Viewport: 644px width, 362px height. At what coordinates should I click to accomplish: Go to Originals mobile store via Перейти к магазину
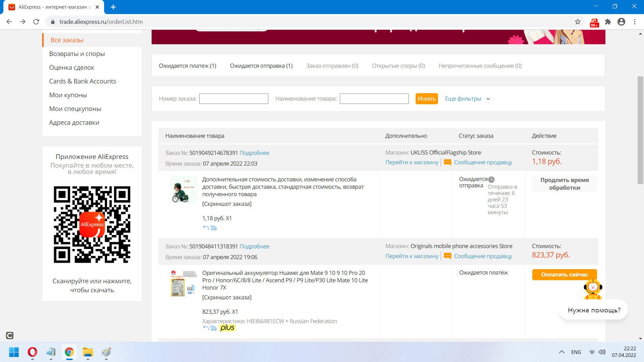[412, 256]
